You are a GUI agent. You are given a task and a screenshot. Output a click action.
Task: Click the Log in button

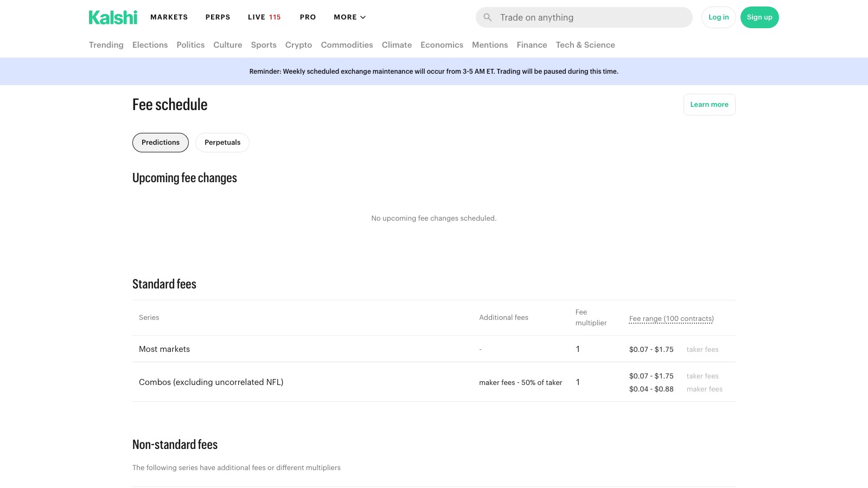point(719,17)
